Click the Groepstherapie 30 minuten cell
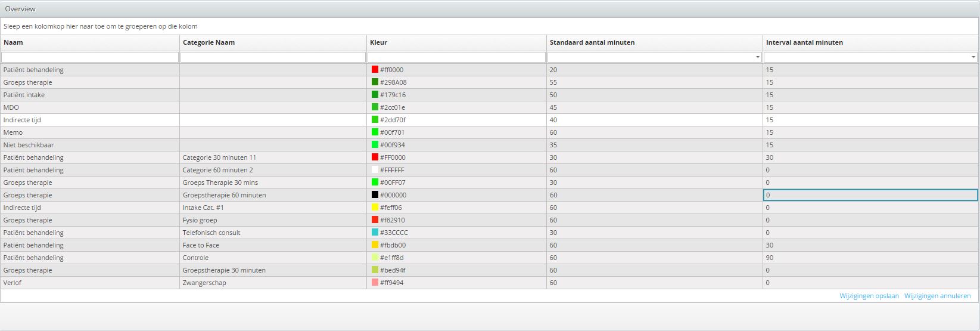 (273, 270)
